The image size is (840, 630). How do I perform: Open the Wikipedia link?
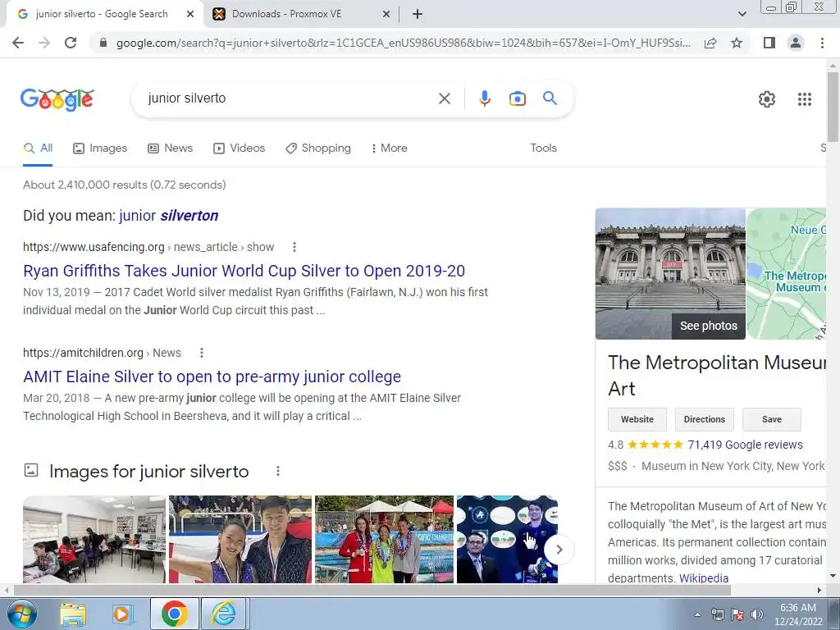[703, 578]
